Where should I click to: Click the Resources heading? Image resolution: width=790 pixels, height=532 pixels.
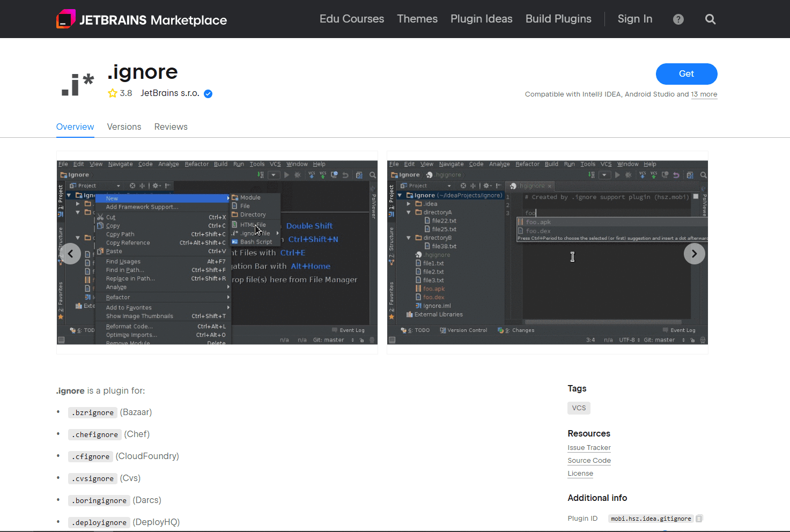click(x=589, y=433)
